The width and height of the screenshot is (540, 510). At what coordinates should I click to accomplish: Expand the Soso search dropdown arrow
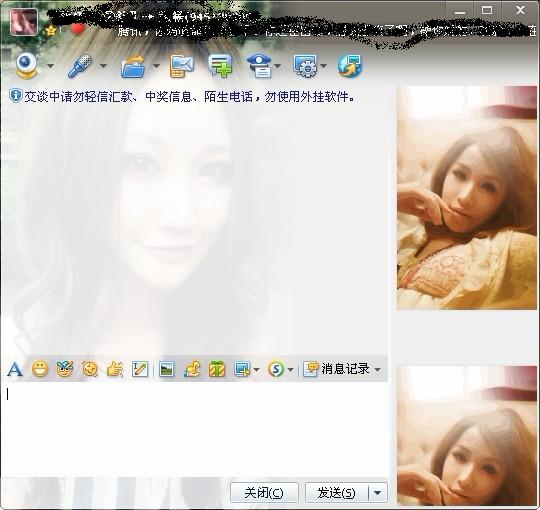pos(290,370)
